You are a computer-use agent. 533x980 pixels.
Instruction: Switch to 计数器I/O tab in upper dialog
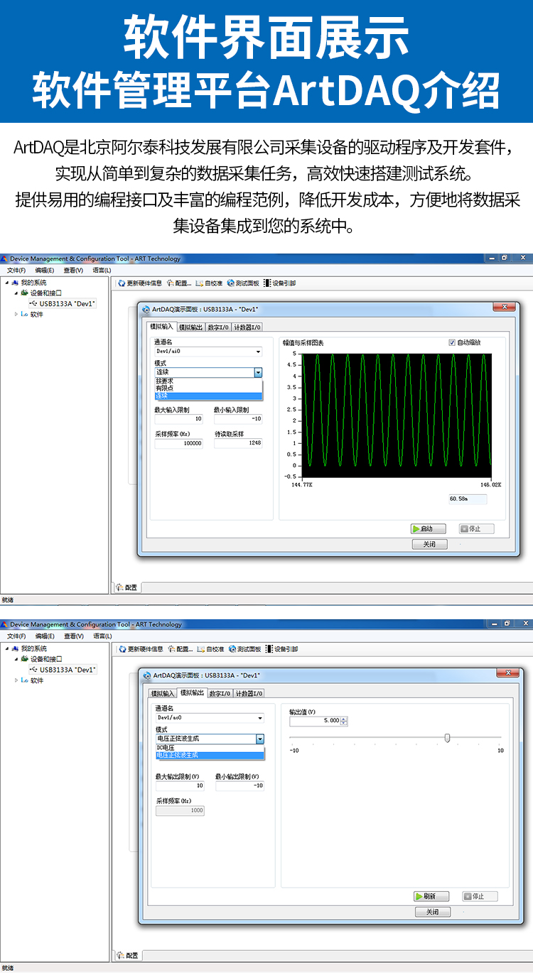247,327
